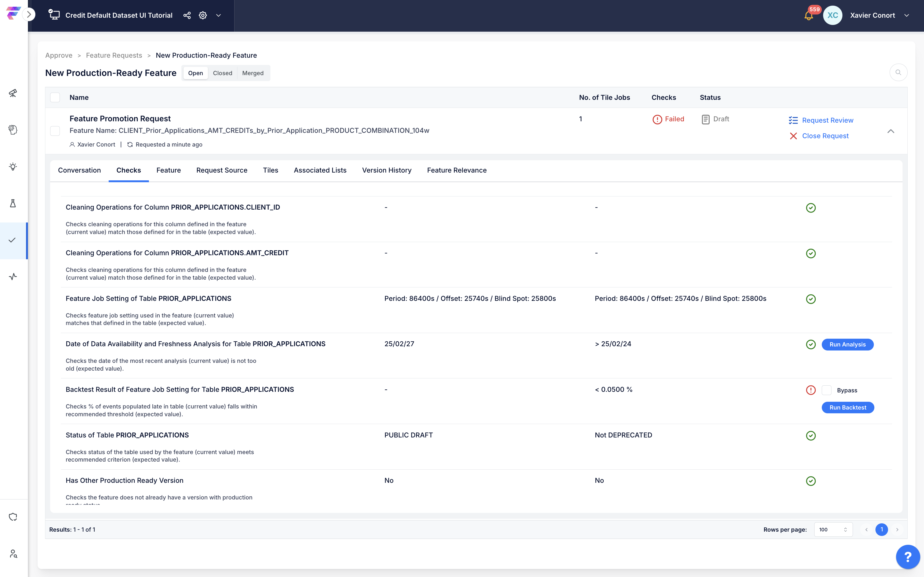Select the Merged filter tab
924x577 pixels.
coord(252,73)
